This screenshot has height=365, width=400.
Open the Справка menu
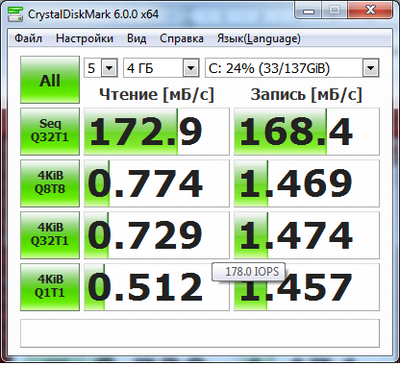pos(181,38)
